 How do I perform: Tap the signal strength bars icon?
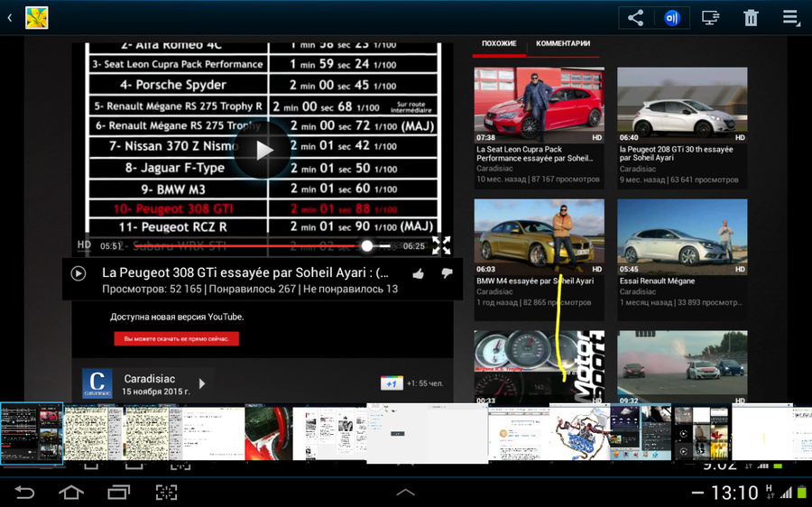coord(786,493)
